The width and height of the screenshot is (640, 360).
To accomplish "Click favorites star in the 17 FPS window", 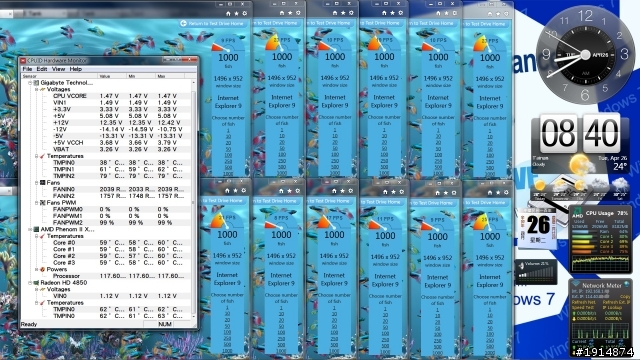I will 342,191.
